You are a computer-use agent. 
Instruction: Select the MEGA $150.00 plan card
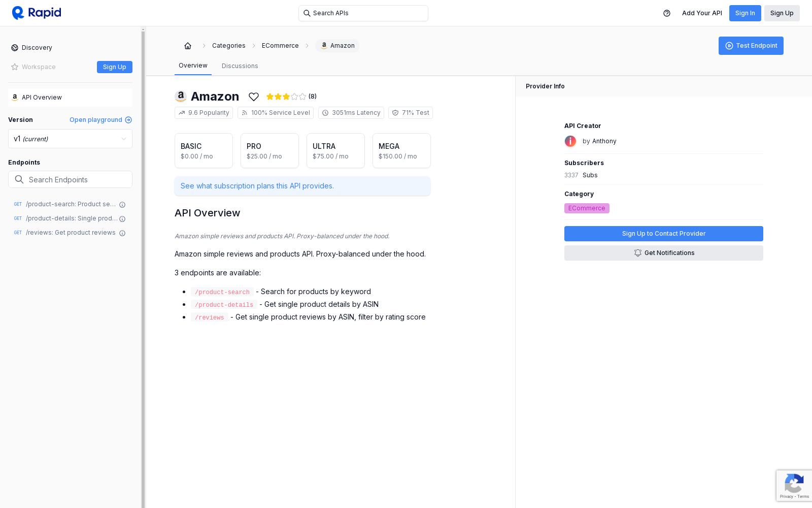click(401, 151)
